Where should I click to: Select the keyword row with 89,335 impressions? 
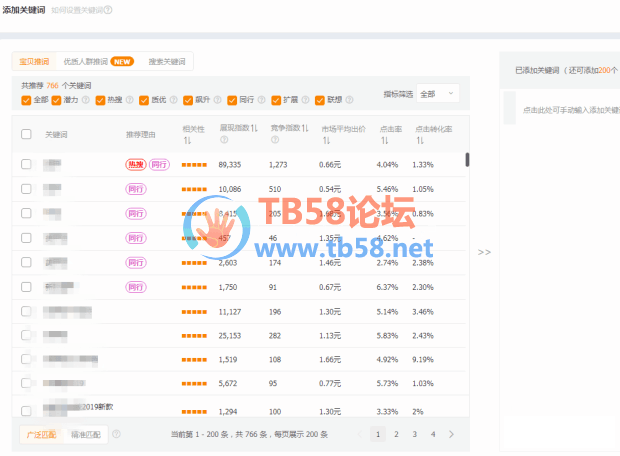(26, 164)
